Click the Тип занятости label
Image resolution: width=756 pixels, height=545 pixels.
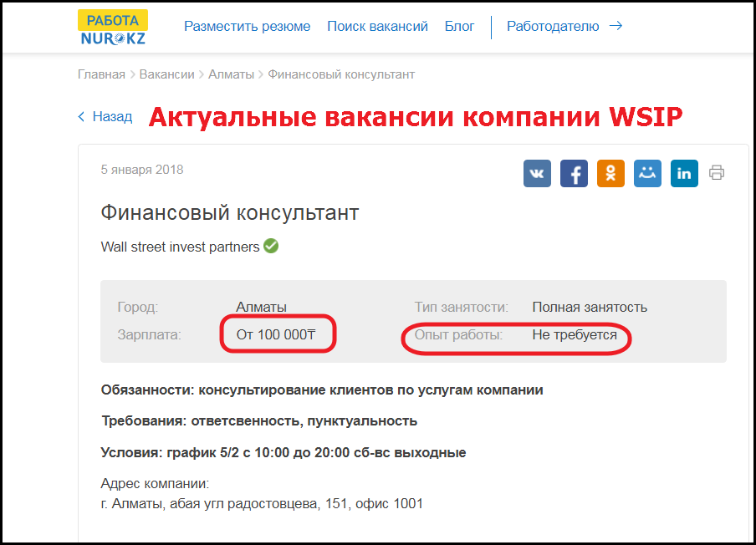[x=462, y=307]
